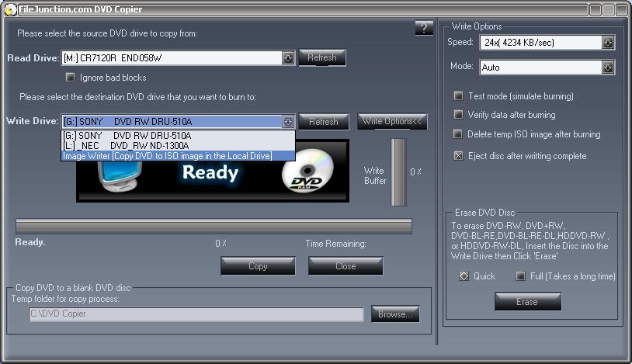The height and width of the screenshot is (364, 632).
Task: Click the Mode combo box showing Auto
Action: point(547,68)
